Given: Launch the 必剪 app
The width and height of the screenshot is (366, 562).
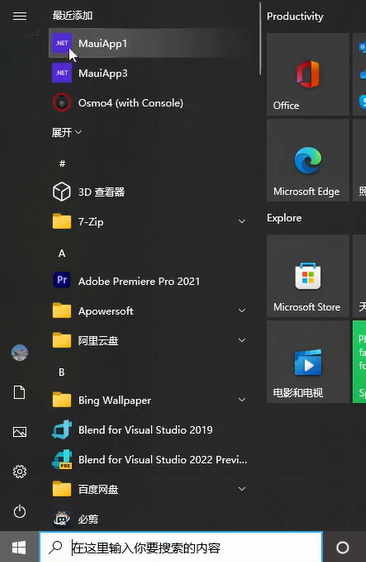Looking at the screenshot, I should (x=149, y=518).
